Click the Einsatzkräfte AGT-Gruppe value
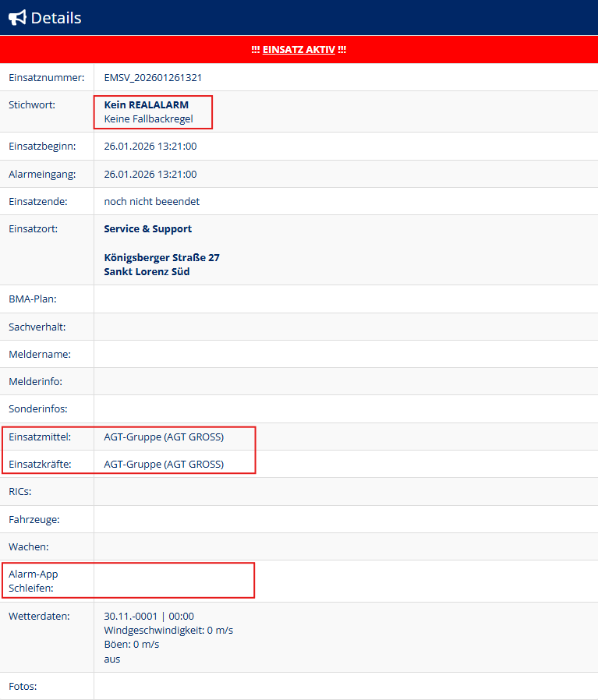 (x=164, y=464)
